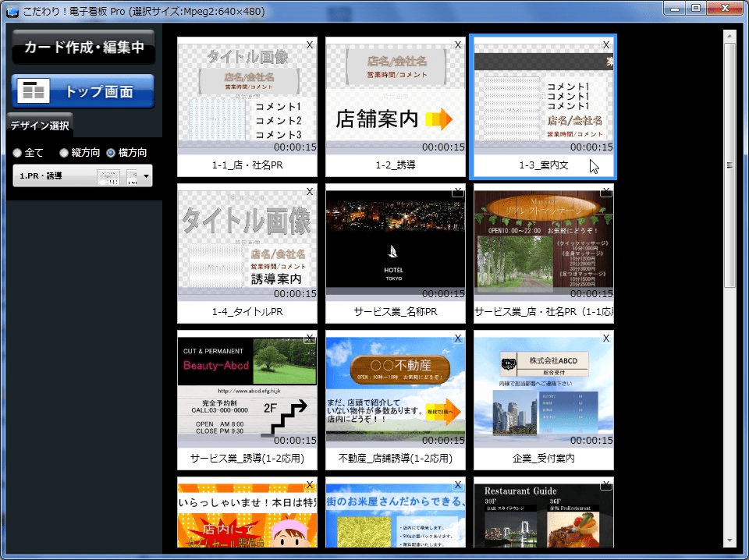Select the 街のお米屋さん rice shop thumbnail
The image size is (749, 560).
tap(395, 516)
